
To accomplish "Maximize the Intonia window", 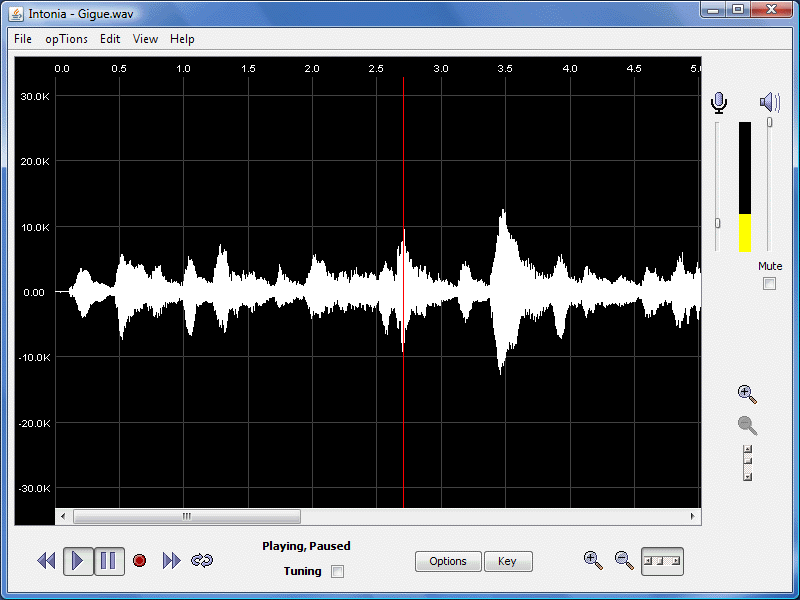I will (738, 10).
